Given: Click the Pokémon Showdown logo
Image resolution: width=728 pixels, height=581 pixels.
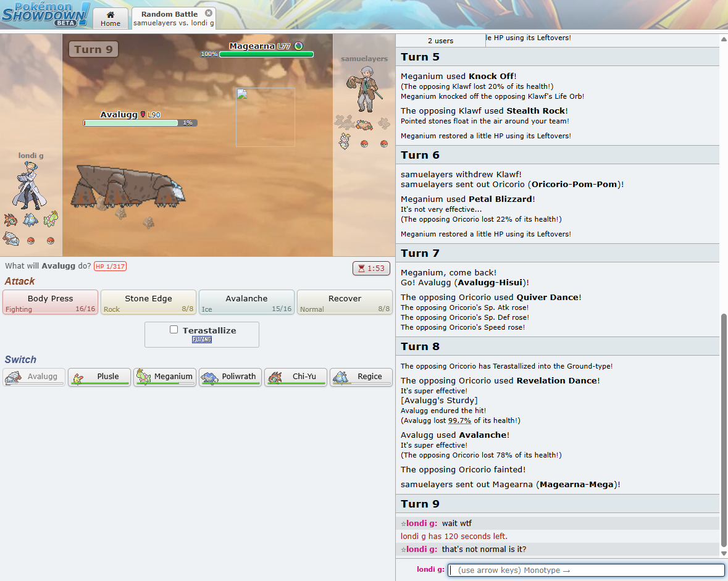Looking at the screenshot, I should [45, 14].
